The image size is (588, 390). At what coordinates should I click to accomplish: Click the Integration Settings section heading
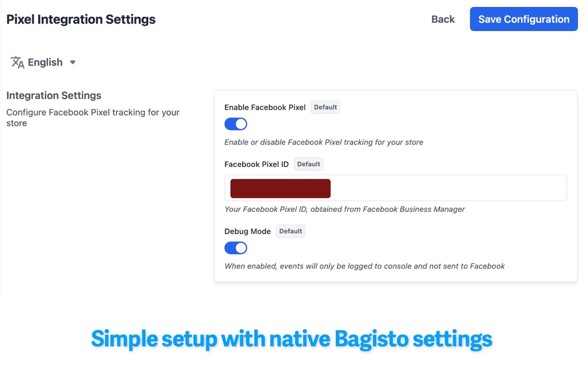[x=54, y=95]
